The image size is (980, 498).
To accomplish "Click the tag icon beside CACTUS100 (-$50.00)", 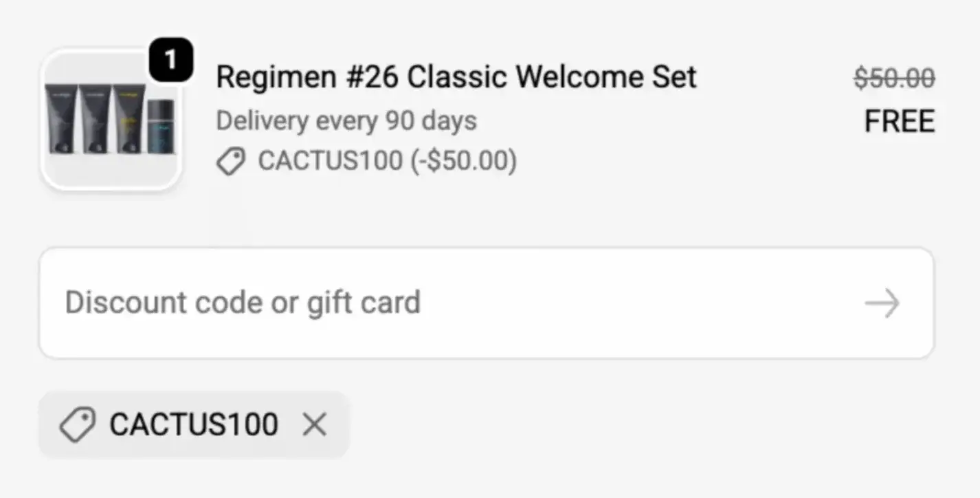I will tap(231, 162).
